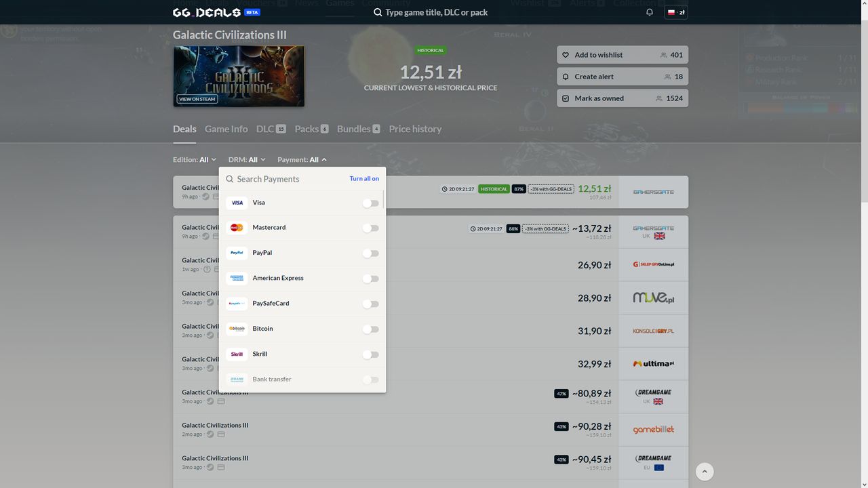The width and height of the screenshot is (868, 488).
Task: Open the Bundles tab
Action: click(359, 129)
